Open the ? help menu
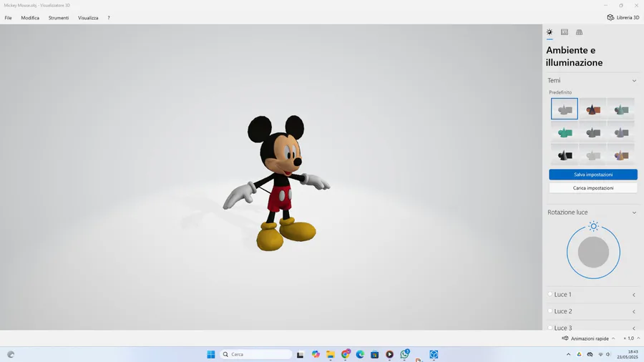This screenshot has height=362, width=644. [109, 18]
